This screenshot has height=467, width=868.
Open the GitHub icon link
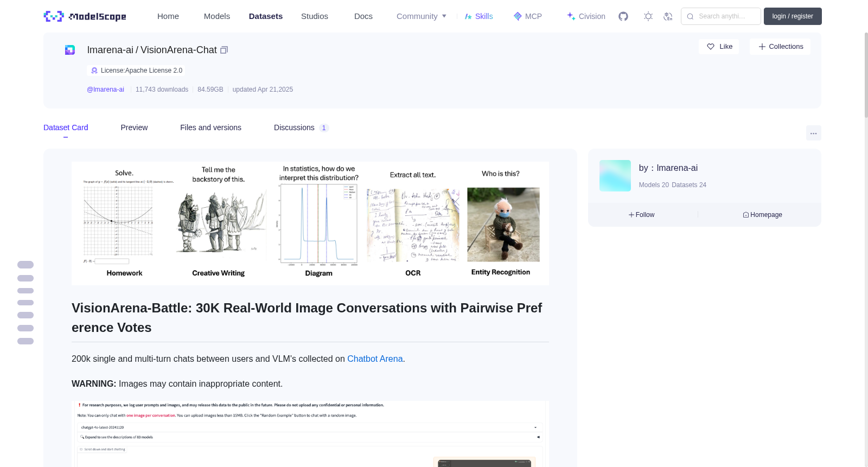pos(623,16)
